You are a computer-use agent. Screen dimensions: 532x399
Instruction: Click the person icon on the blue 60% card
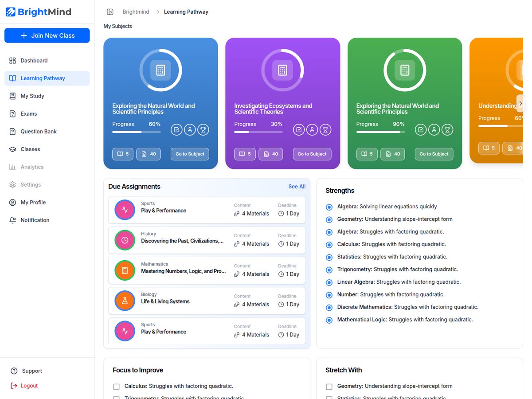click(x=190, y=130)
